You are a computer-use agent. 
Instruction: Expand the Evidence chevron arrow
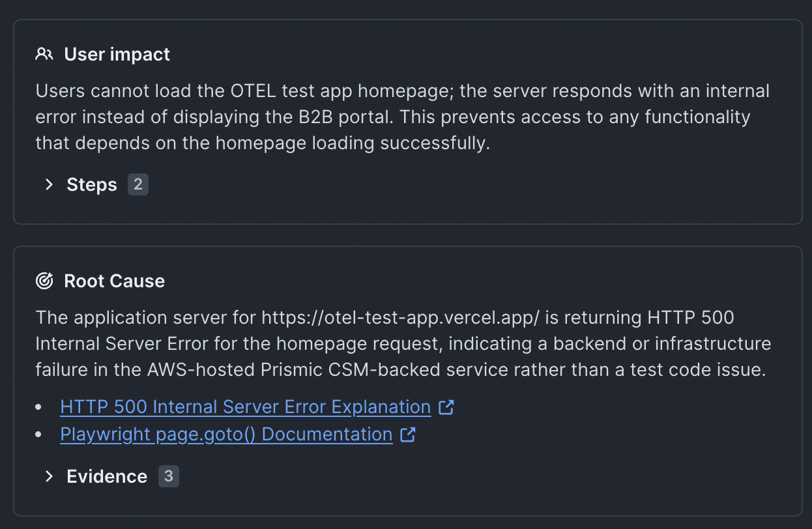click(49, 476)
